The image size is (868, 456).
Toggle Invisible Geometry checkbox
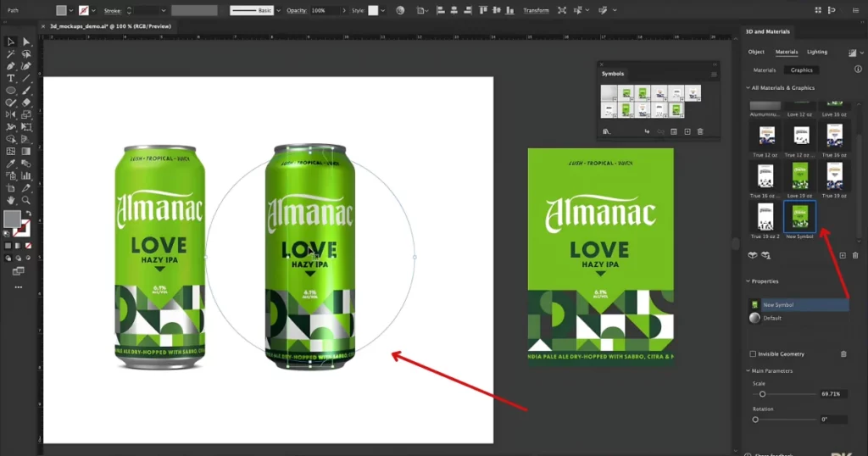753,354
